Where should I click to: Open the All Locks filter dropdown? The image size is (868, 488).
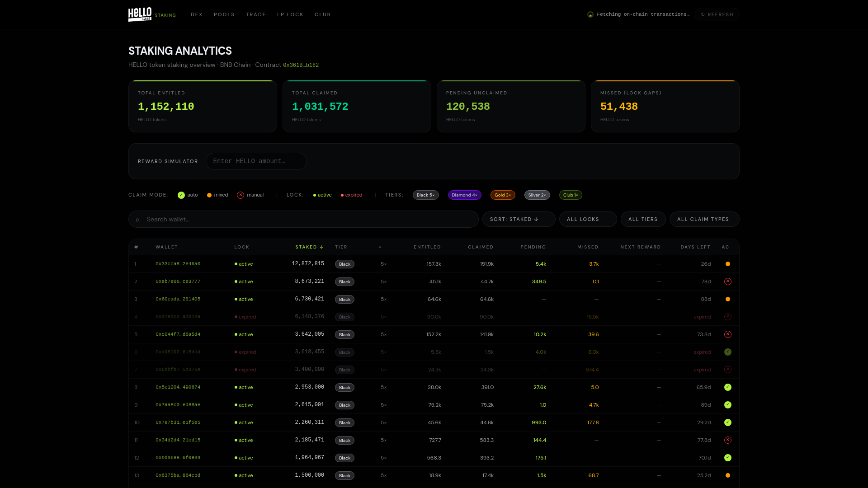pos(588,219)
